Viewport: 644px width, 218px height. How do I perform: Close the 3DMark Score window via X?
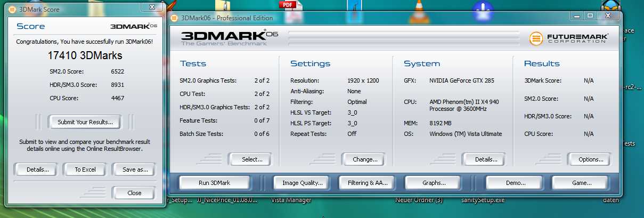point(153,7)
